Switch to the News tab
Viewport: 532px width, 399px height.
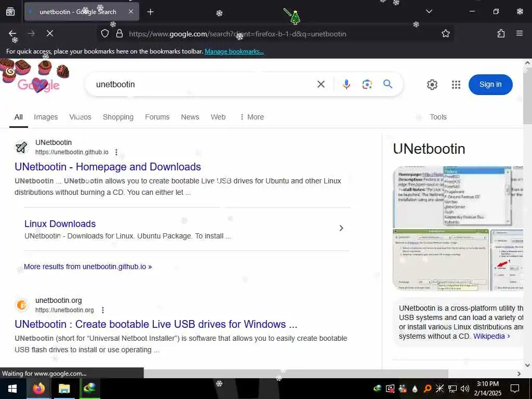[190, 117]
